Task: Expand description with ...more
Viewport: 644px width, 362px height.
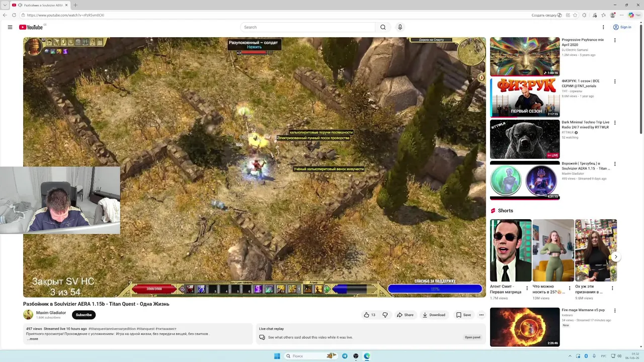Action: 32,339
